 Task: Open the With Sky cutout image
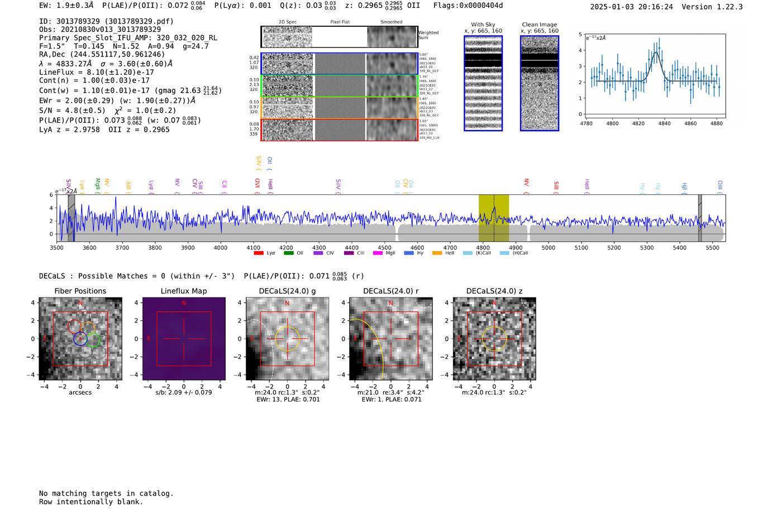point(483,83)
